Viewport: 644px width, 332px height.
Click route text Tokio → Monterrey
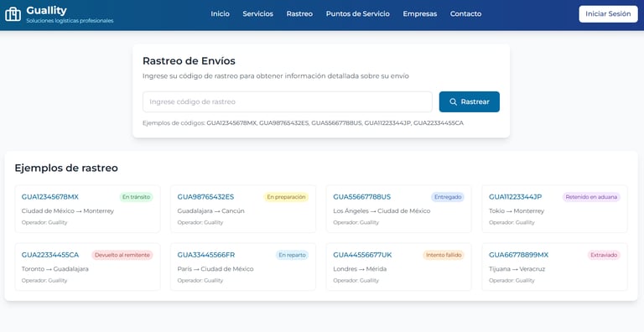click(x=517, y=210)
